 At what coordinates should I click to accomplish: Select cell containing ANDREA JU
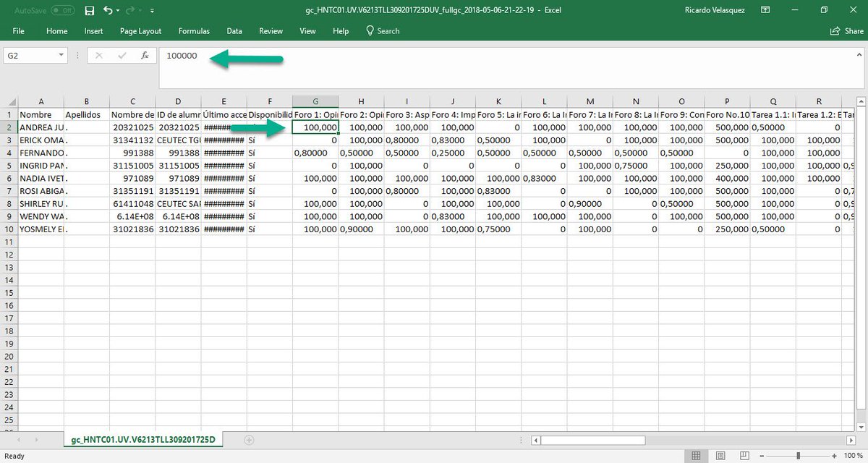(41, 127)
